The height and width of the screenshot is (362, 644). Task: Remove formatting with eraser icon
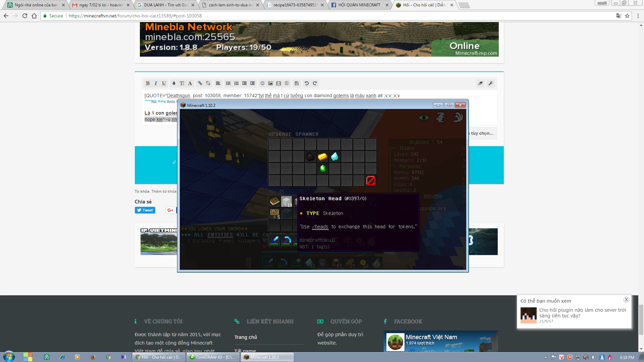[x=480, y=83]
